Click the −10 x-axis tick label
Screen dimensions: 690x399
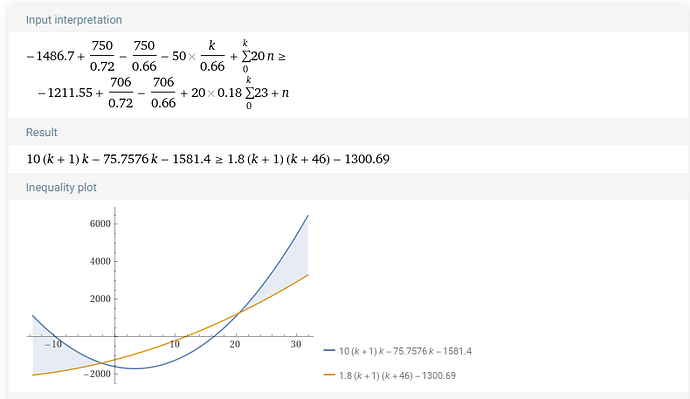pos(53,344)
